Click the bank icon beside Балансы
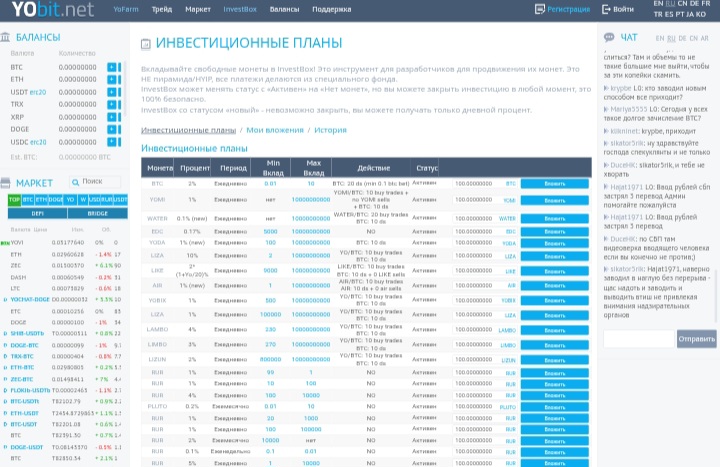This screenshot has height=467, width=720. [x=5, y=37]
